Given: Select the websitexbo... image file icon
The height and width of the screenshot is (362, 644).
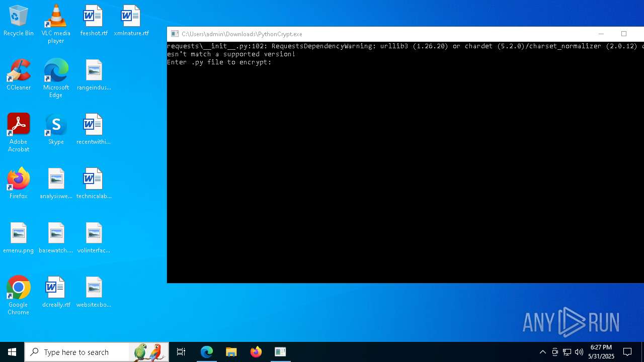Looking at the screenshot, I should click(94, 293).
